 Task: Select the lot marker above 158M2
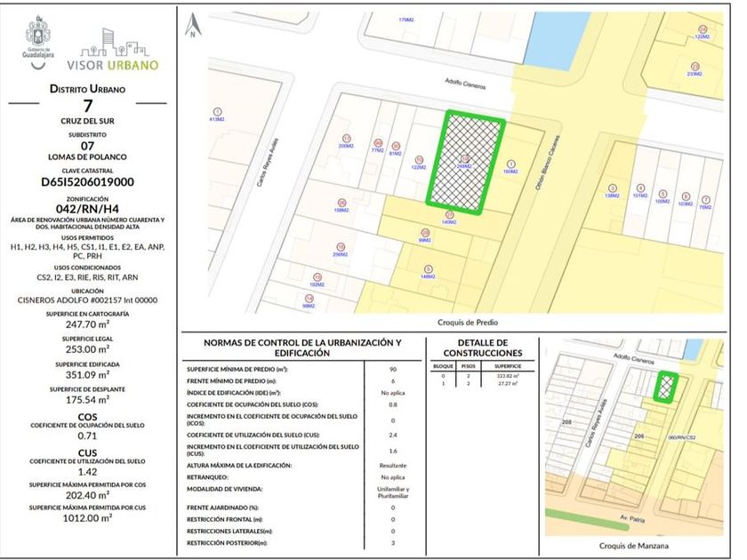pyautogui.click(x=341, y=203)
